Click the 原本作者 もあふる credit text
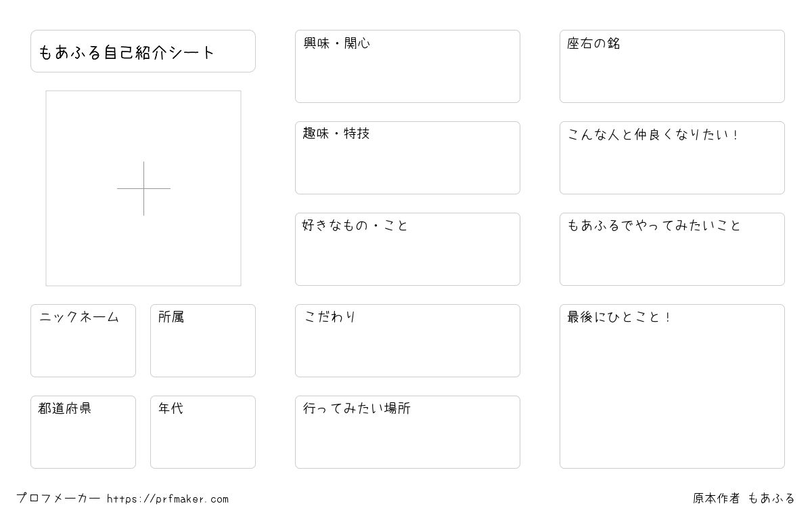The height and width of the screenshot is (508, 812). tap(744, 499)
